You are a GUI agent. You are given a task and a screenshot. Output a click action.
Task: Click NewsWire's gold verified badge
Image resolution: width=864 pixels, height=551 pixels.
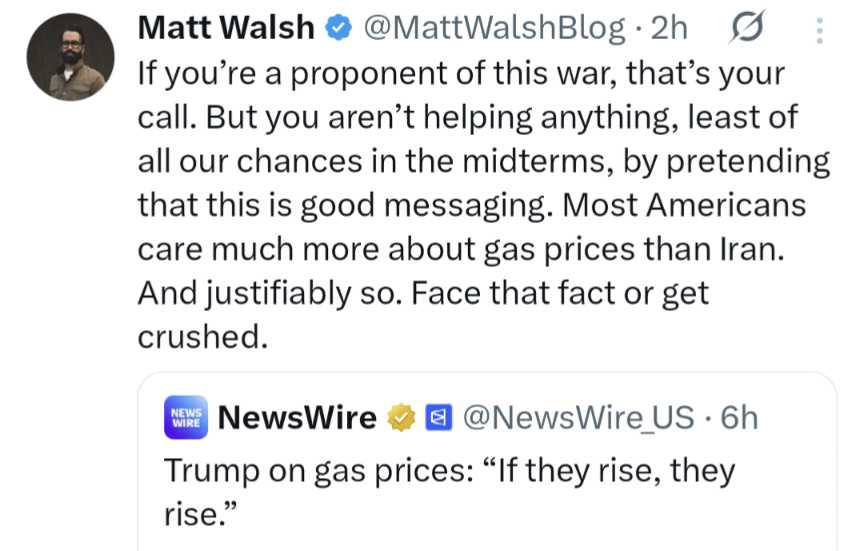[402, 417]
